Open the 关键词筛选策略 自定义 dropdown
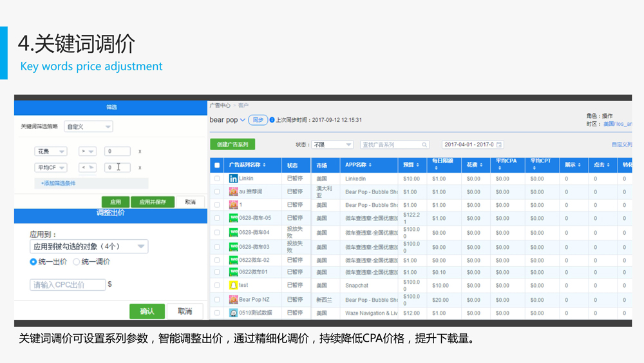Image resolution: width=644 pixels, height=363 pixels. [89, 127]
